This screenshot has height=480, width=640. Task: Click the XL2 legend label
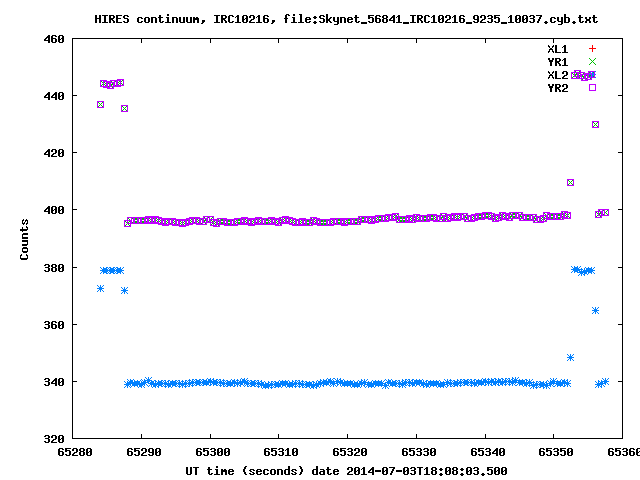tap(558, 75)
